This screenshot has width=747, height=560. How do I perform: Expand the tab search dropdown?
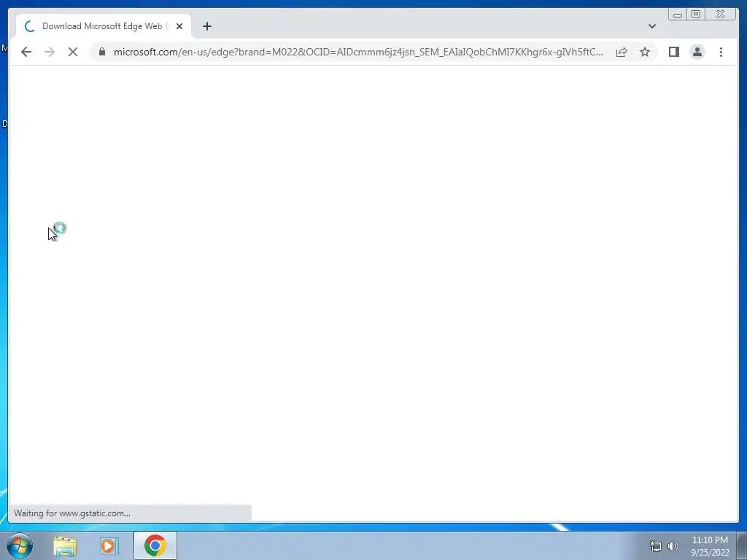tap(651, 26)
